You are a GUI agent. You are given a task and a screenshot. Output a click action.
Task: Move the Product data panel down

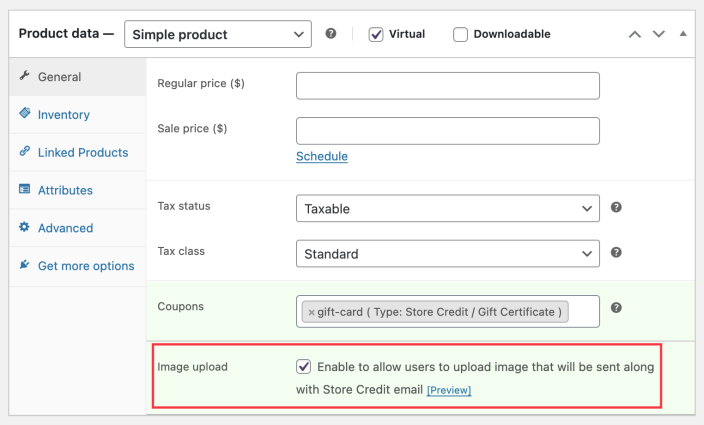[x=658, y=34]
